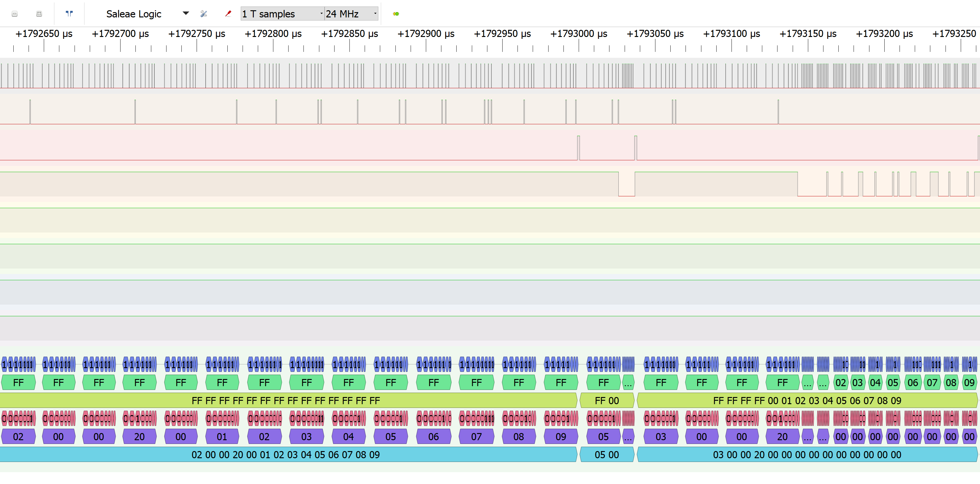Open channel configuration red probe icon
The width and height of the screenshot is (980, 484).
coord(228,14)
